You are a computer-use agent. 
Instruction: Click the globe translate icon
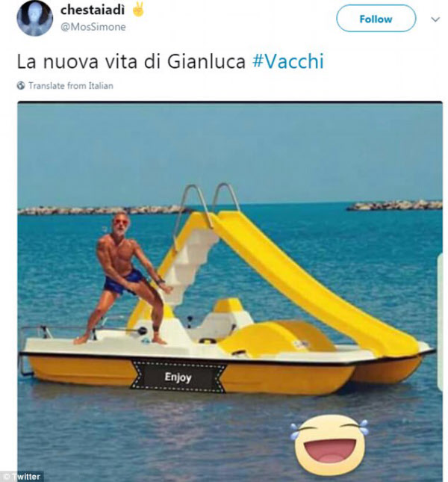pyautogui.click(x=21, y=85)
